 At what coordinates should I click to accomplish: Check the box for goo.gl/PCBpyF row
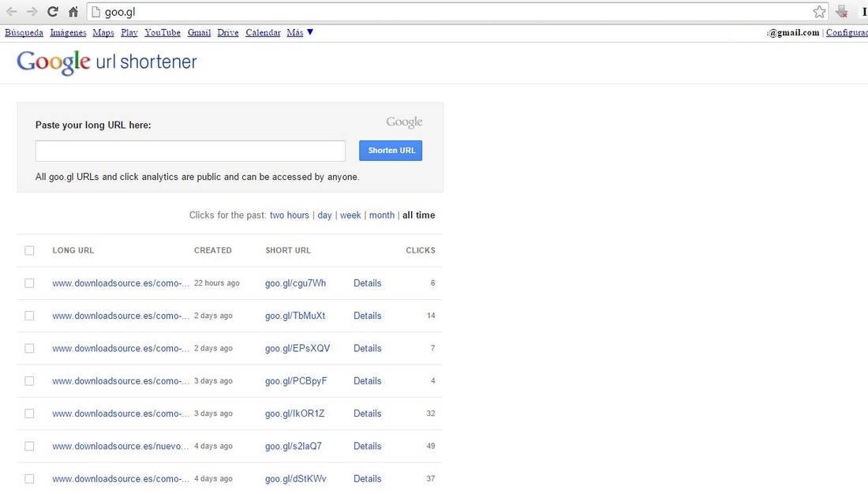pos(29,381)
